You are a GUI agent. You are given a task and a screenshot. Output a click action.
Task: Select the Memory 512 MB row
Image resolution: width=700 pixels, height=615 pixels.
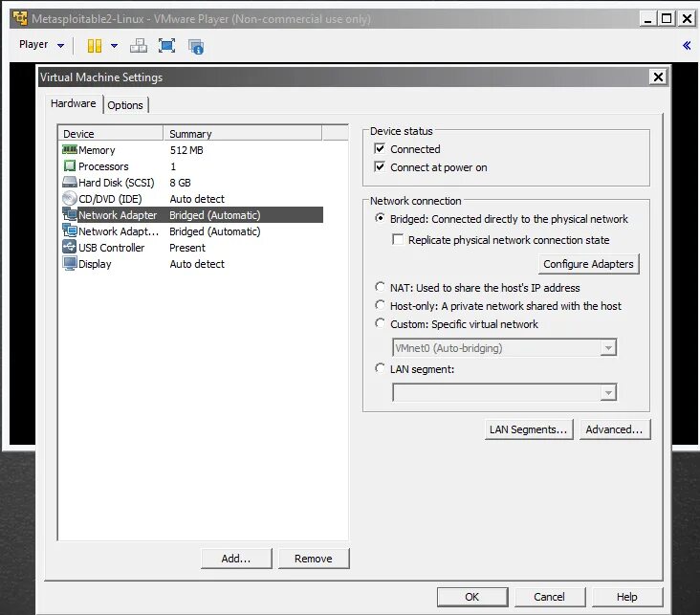coord(191,149)
